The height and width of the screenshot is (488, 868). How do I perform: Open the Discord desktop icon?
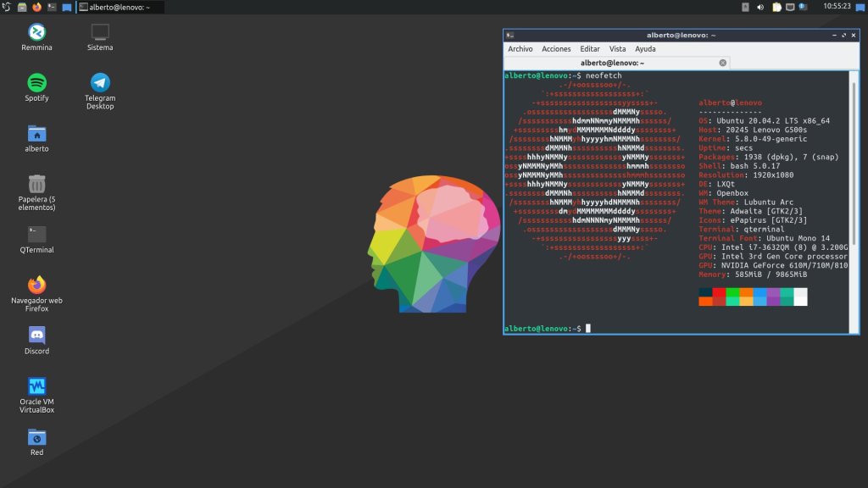tap(36, 336)
